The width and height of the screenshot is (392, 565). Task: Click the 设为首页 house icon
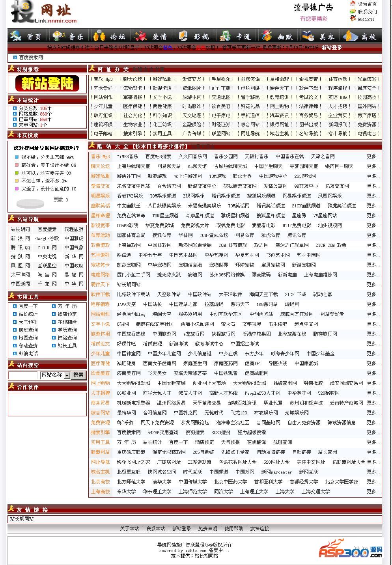tap(353, 4)
